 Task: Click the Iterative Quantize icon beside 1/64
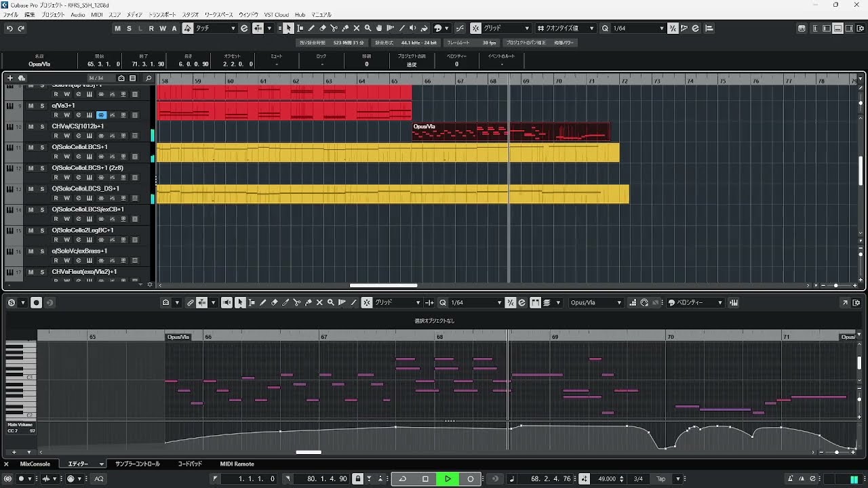pos(673,28)
